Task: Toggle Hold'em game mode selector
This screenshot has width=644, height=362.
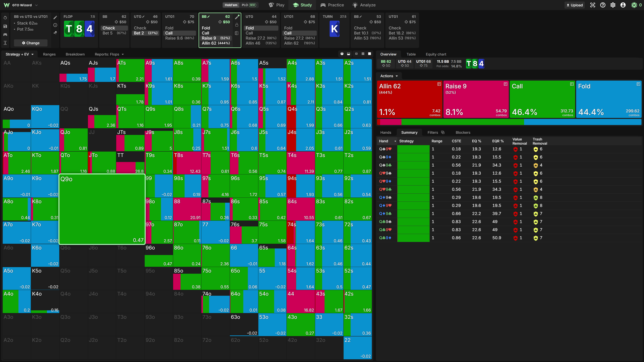Action: coord(231,5)
